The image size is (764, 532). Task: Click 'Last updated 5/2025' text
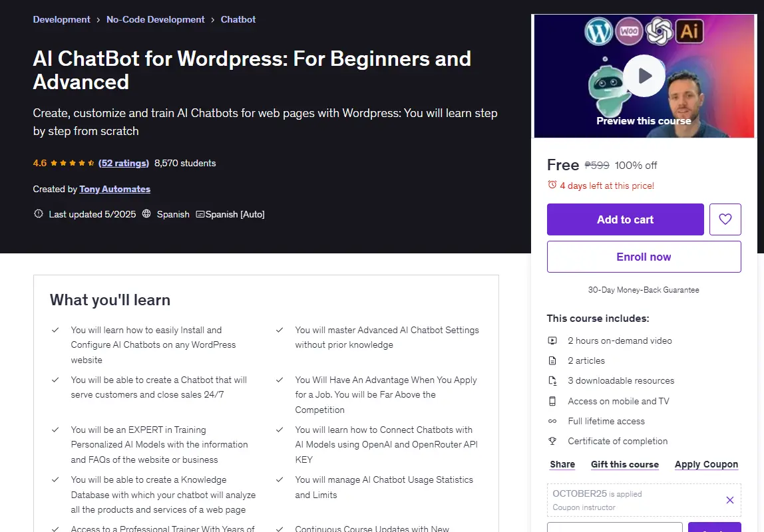(92, 214)
